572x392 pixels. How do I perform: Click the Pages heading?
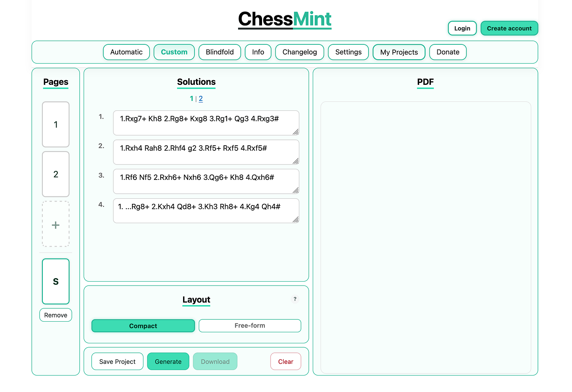tap(56, 82)
